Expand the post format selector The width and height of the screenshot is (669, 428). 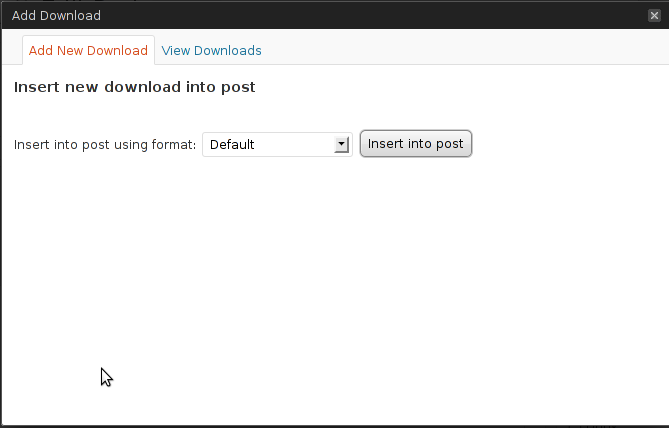(277, 145)
